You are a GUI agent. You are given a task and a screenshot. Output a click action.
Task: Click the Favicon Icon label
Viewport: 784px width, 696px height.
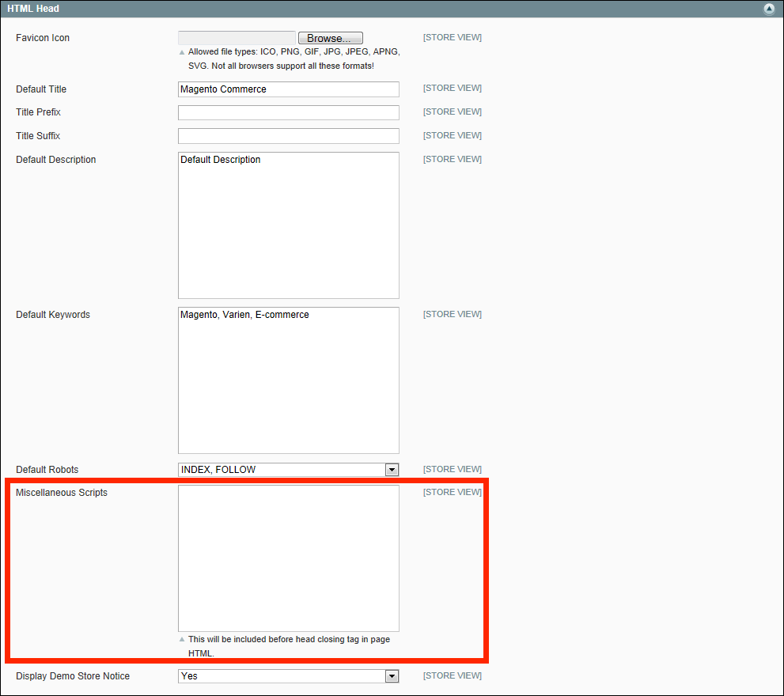43,38
